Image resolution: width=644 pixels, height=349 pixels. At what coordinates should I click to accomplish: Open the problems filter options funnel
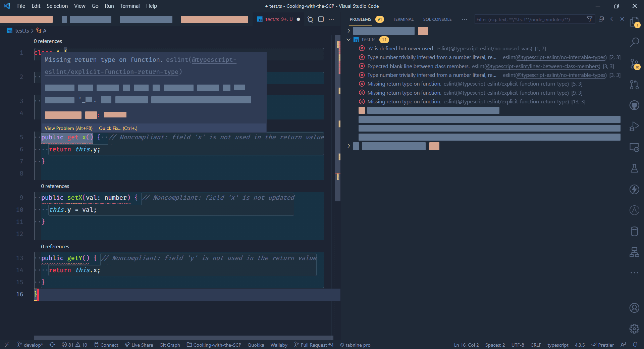tap(590, 19)
